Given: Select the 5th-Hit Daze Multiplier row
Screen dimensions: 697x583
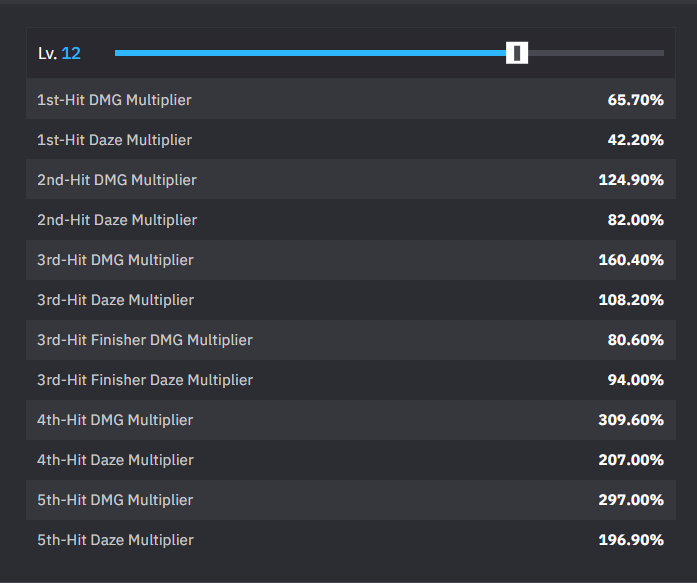Looking at the screenshot, I should coord(351,539).
